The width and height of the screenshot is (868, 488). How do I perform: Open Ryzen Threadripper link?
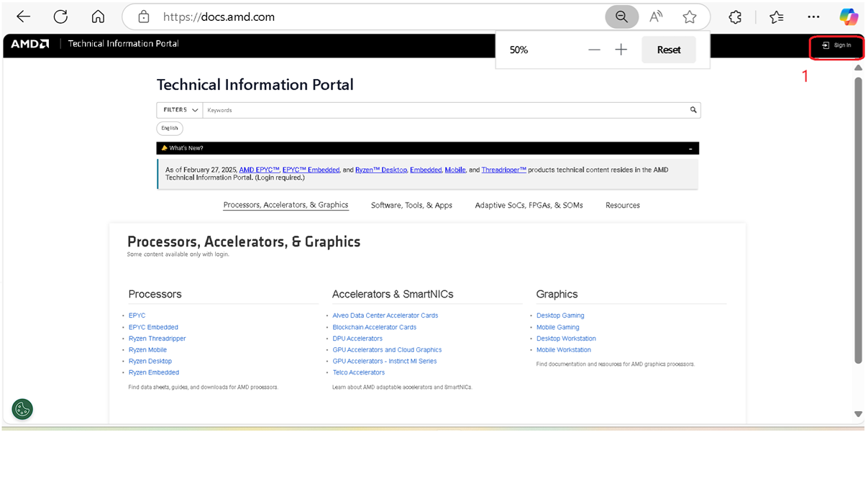157,339
